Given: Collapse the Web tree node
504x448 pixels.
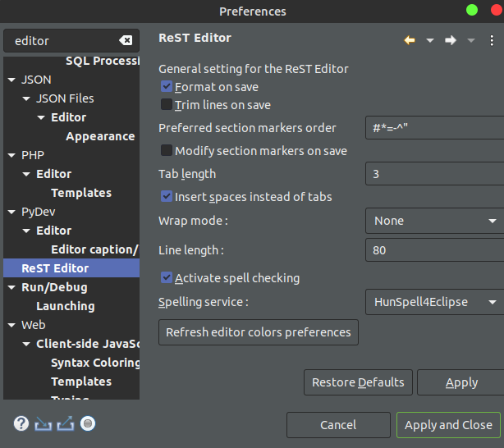Looking at the screenshot, I should coord(11,325).
